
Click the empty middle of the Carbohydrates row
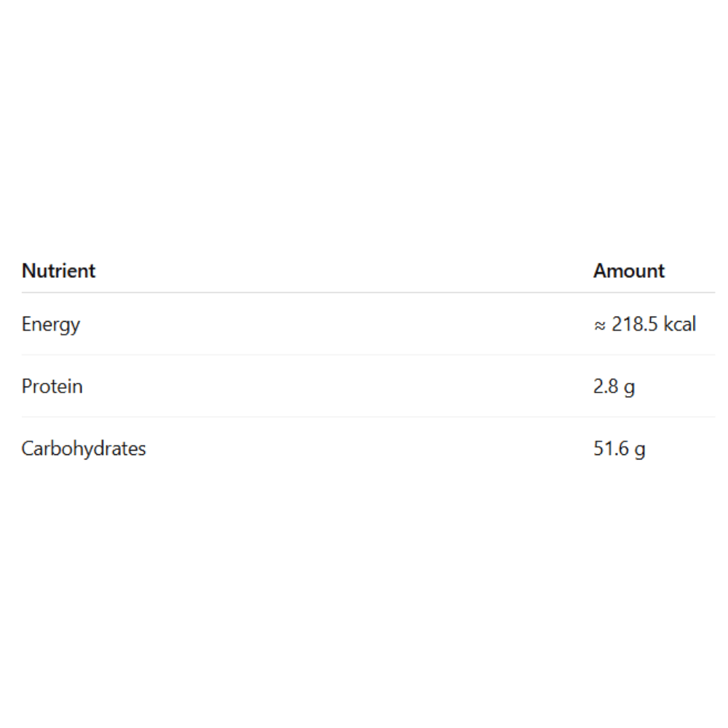364,448
